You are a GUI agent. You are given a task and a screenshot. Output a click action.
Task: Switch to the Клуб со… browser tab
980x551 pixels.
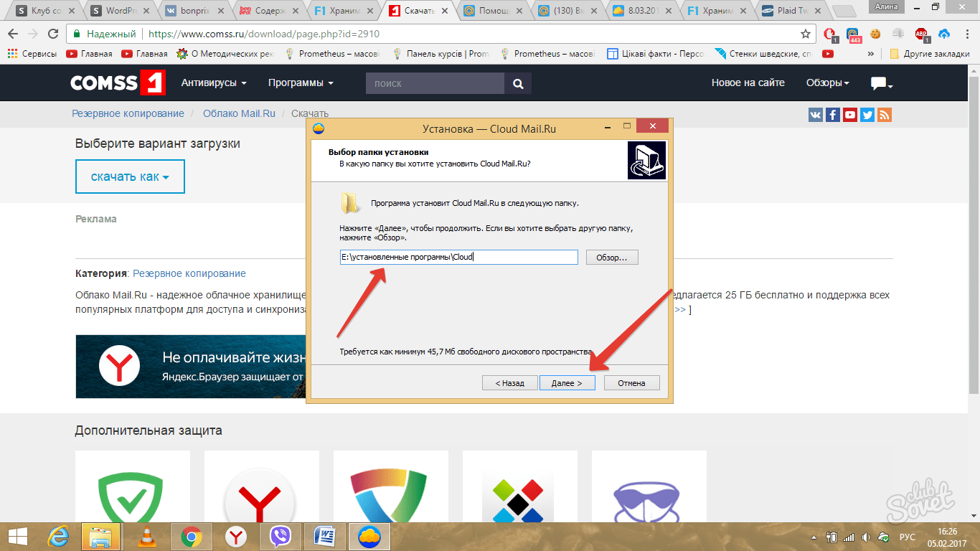[45, 11]
